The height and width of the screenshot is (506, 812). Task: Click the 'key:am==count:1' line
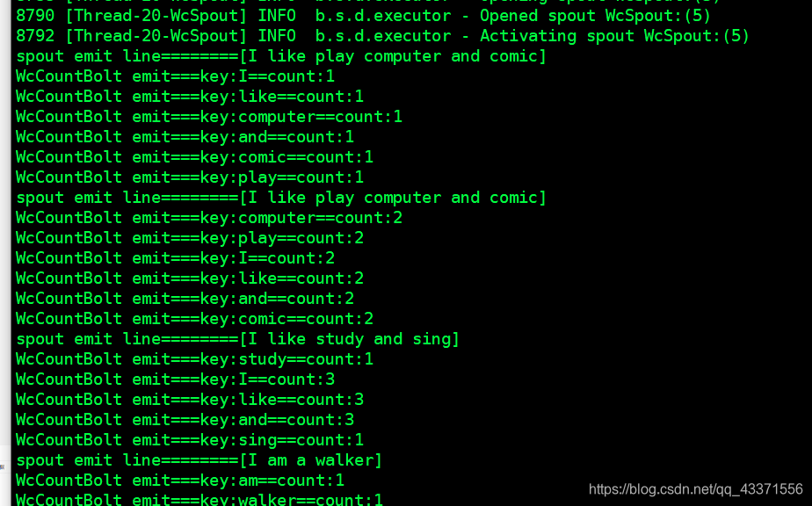180,481
